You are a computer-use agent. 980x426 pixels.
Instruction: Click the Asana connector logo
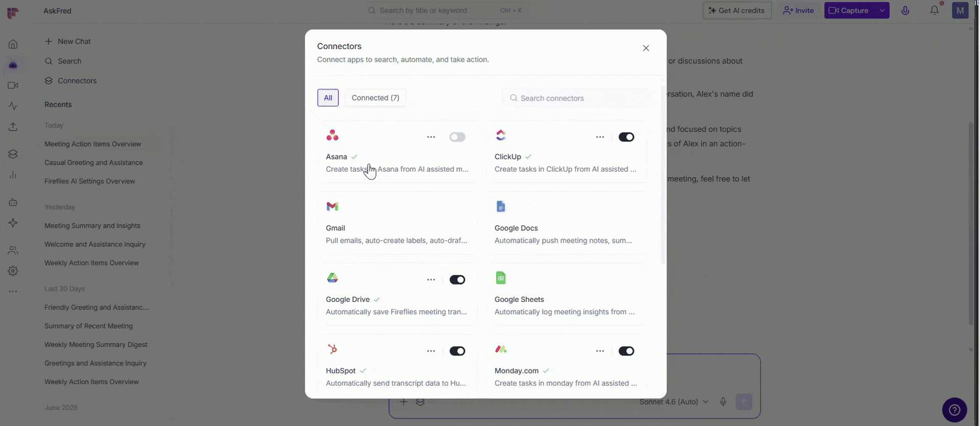332,135
